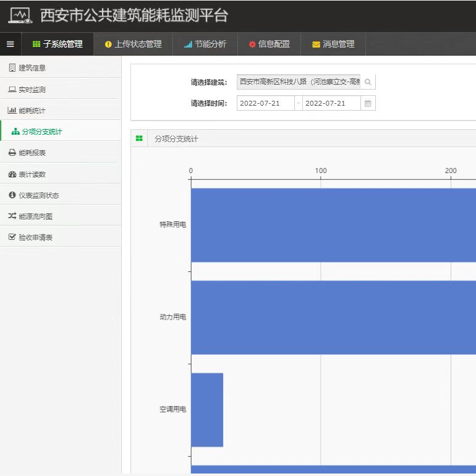Select 分项分支统计 sidebar entry
The width and height of the screenshot is (476, 476).
click(x=41, y=132)
